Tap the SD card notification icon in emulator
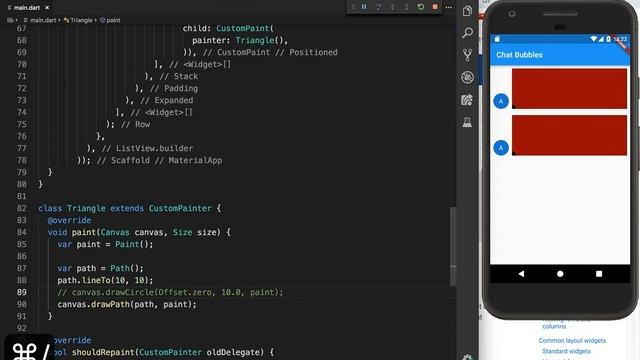 pos(497,39)
